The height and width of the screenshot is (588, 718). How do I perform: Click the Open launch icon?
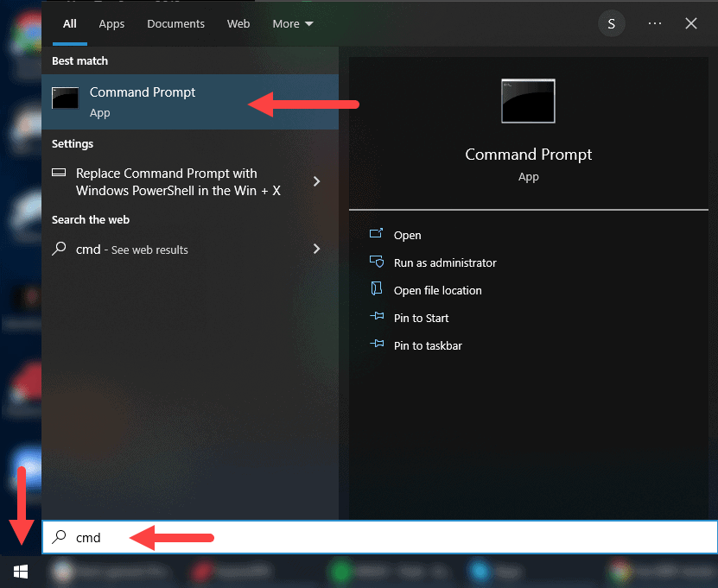point(377,235)
